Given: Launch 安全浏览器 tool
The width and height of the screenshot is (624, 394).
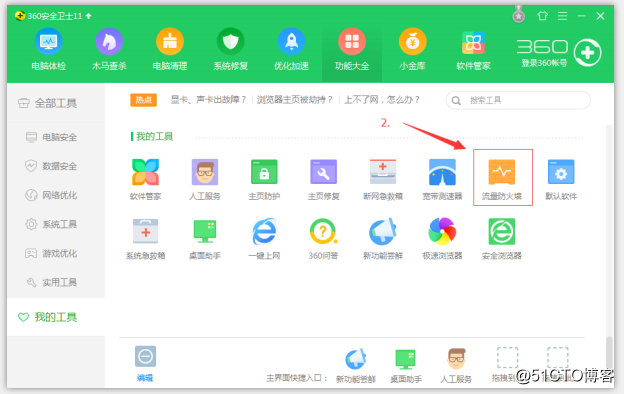Looking at the screenshot, I should click(x=501, y=238).
